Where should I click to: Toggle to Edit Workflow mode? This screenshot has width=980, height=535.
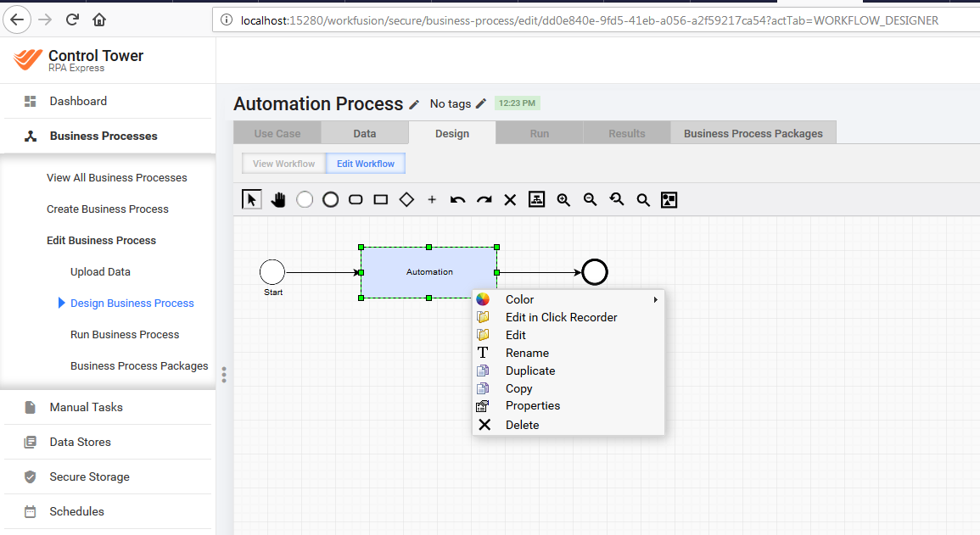366,164
